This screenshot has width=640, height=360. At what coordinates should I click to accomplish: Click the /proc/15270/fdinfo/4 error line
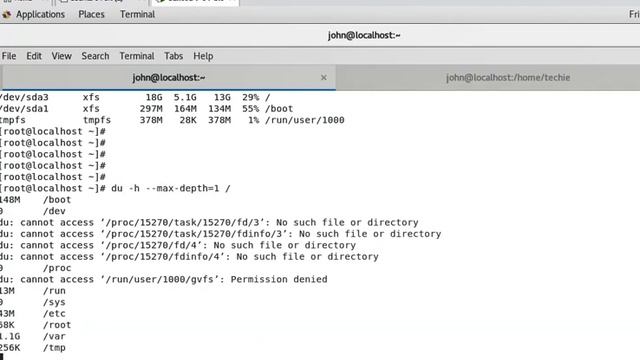pyautogui.click(x=189, y=257)
